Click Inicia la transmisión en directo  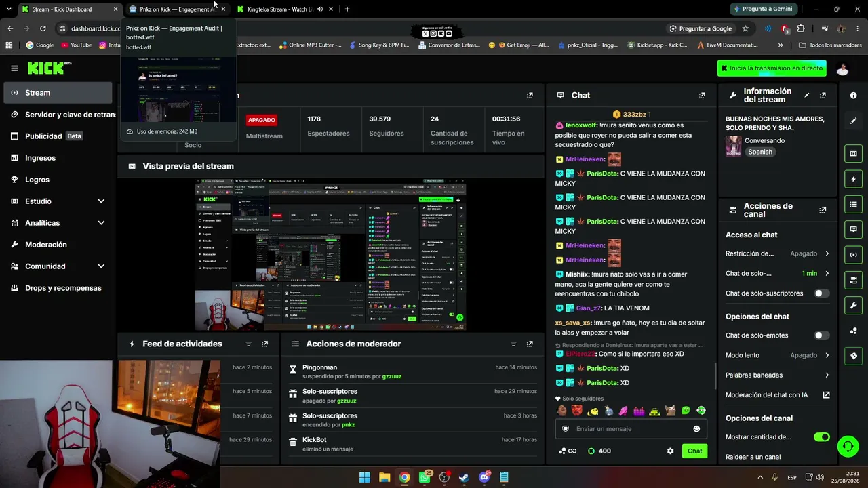click(x=772, y=68)
